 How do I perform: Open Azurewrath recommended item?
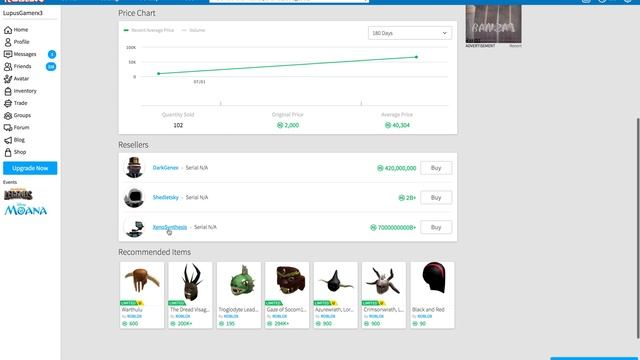pos(336,295)
